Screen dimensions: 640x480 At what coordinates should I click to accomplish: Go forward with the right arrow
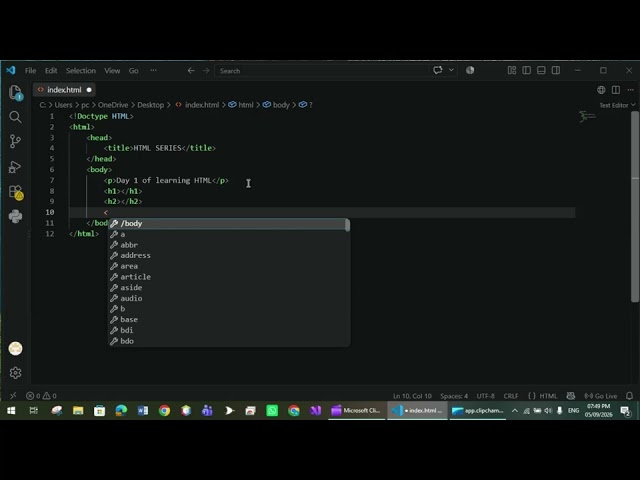206,71
